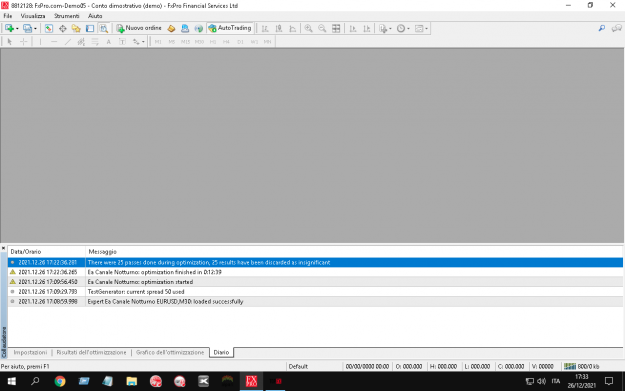Click Nuovo ordine button

coord(139,28)
